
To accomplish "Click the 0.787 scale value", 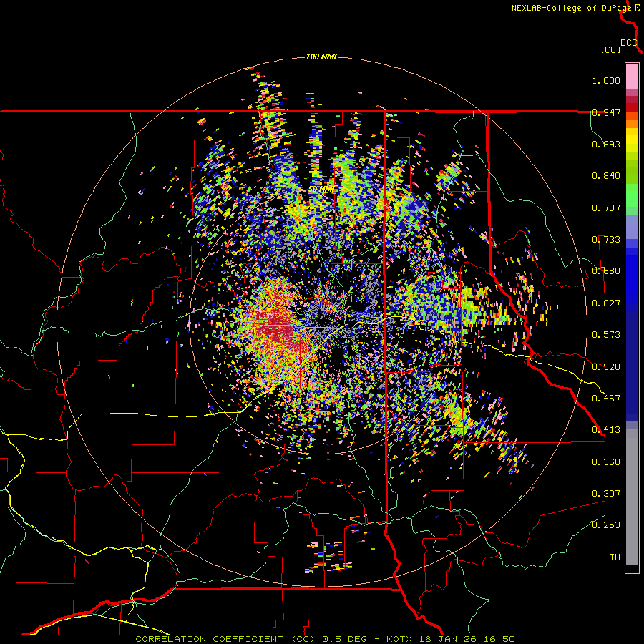I will [606, 208].
